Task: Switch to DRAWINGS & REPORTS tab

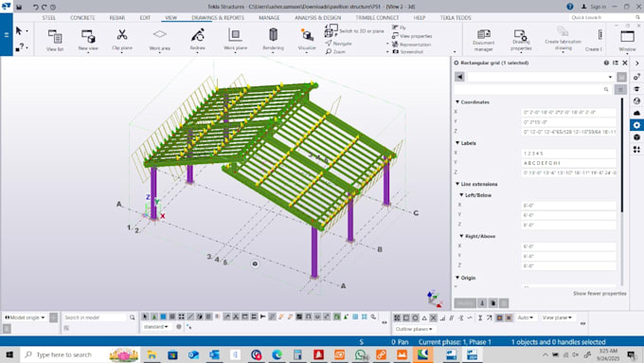Action: (218, 18)
